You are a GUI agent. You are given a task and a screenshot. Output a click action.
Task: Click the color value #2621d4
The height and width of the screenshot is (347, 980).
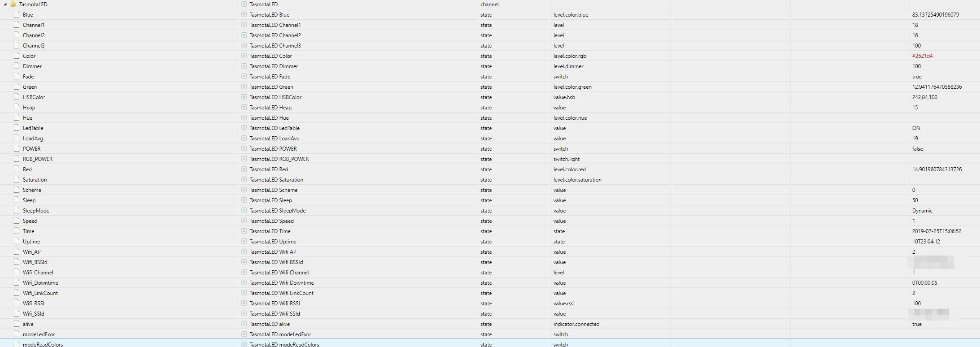point(923,56)
